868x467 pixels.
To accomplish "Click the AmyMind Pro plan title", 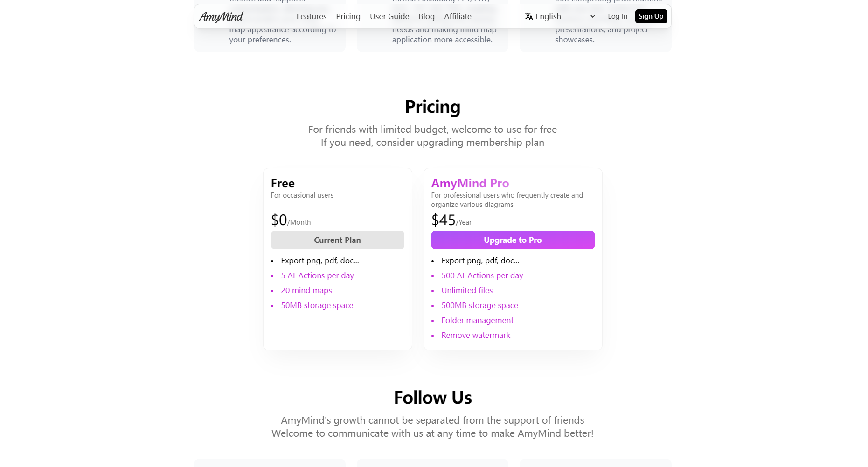I will [470, 183].
